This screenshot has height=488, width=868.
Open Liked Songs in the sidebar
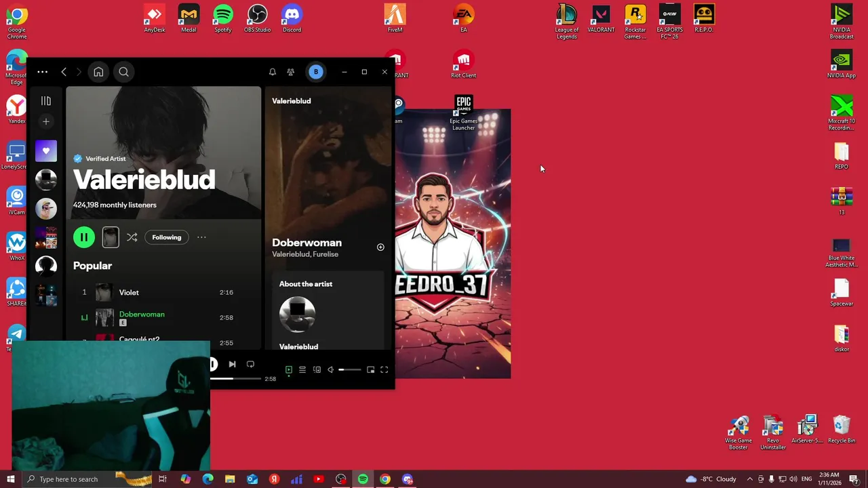[46, 151]
